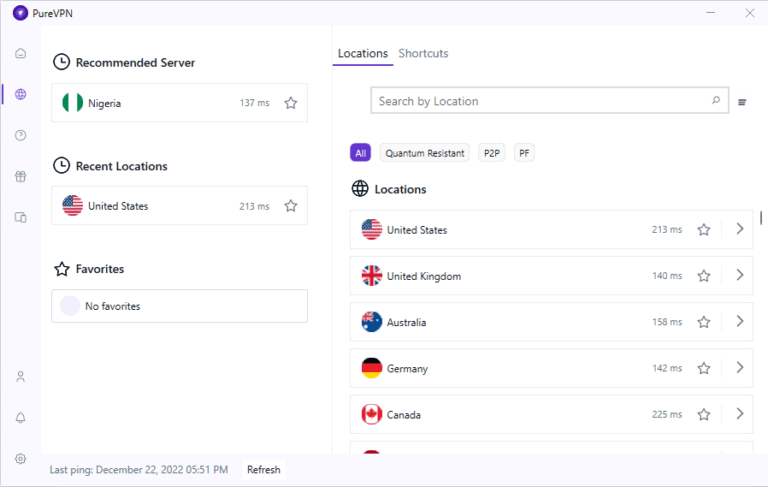Image resolution: width=768 pixels, height=487 pixels.
Task: Open the notifications bell icon
Action: click(20, 418)
